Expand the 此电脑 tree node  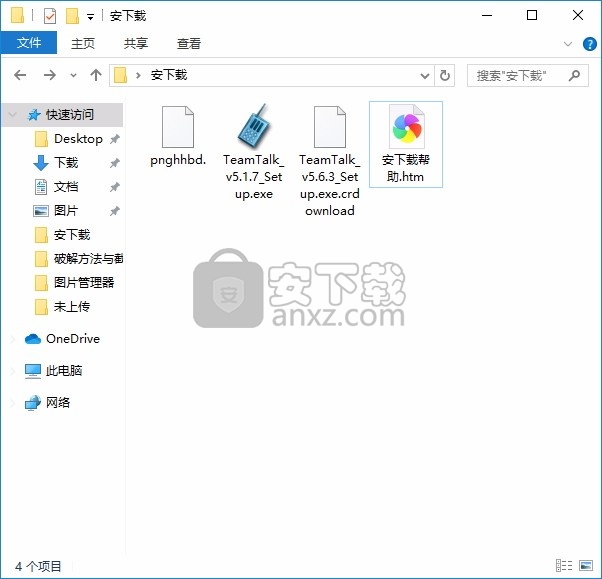13,371
